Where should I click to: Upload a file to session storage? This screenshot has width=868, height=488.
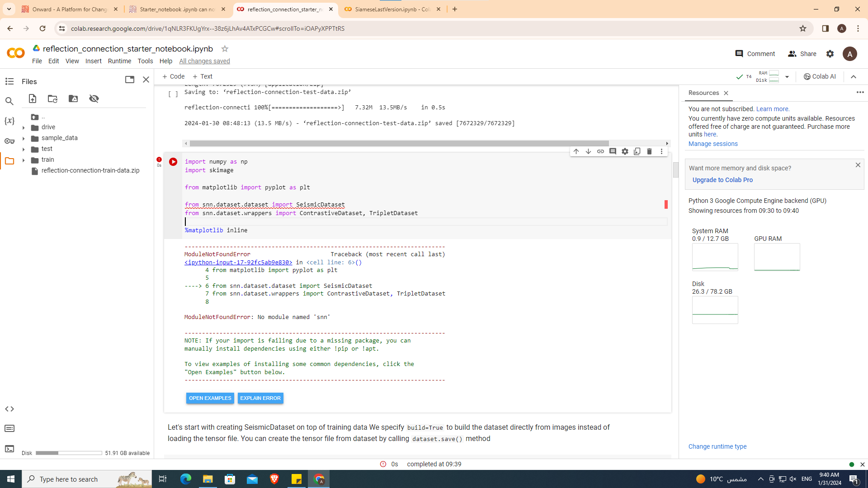33,99
